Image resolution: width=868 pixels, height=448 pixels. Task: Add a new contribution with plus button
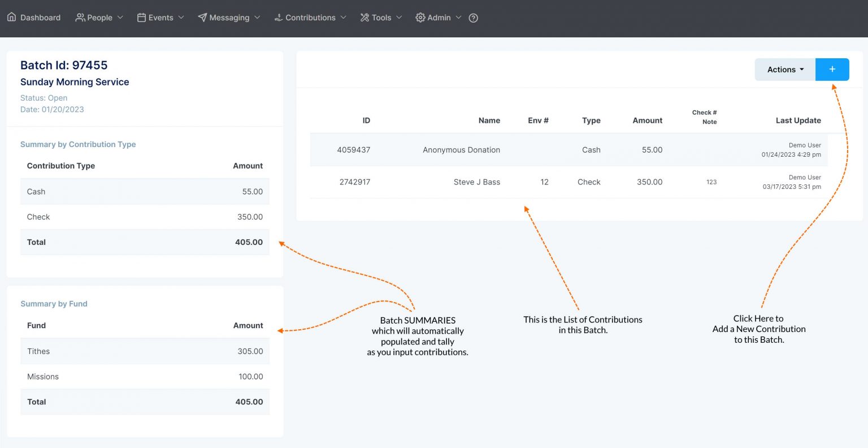(832, 69)
